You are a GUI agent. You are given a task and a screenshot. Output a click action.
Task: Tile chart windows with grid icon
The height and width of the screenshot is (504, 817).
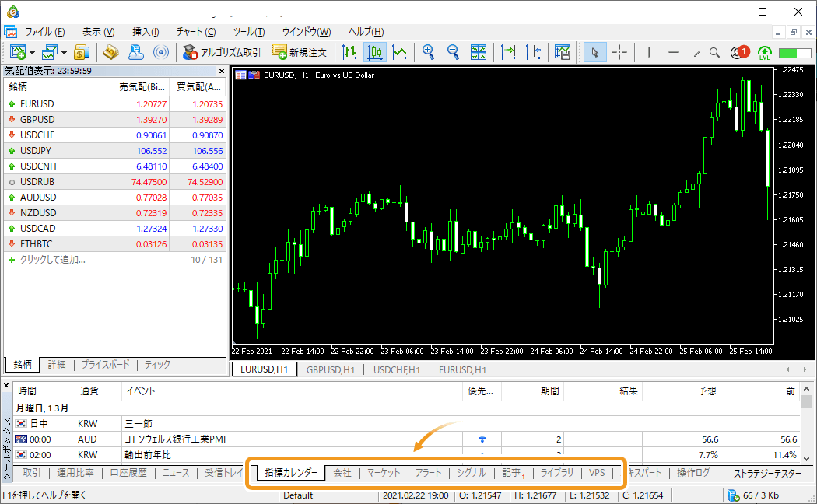coord(479,52)
